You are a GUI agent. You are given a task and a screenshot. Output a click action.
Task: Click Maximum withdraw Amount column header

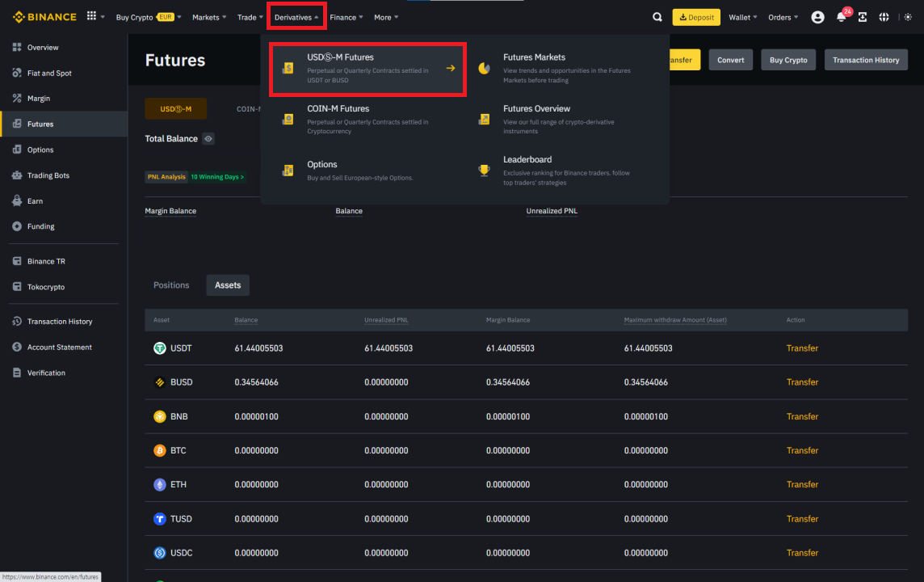675,320
